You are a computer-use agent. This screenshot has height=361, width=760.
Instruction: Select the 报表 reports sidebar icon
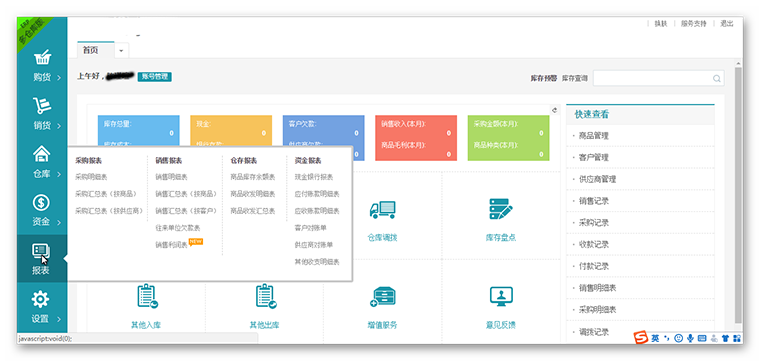pos(41,251)
